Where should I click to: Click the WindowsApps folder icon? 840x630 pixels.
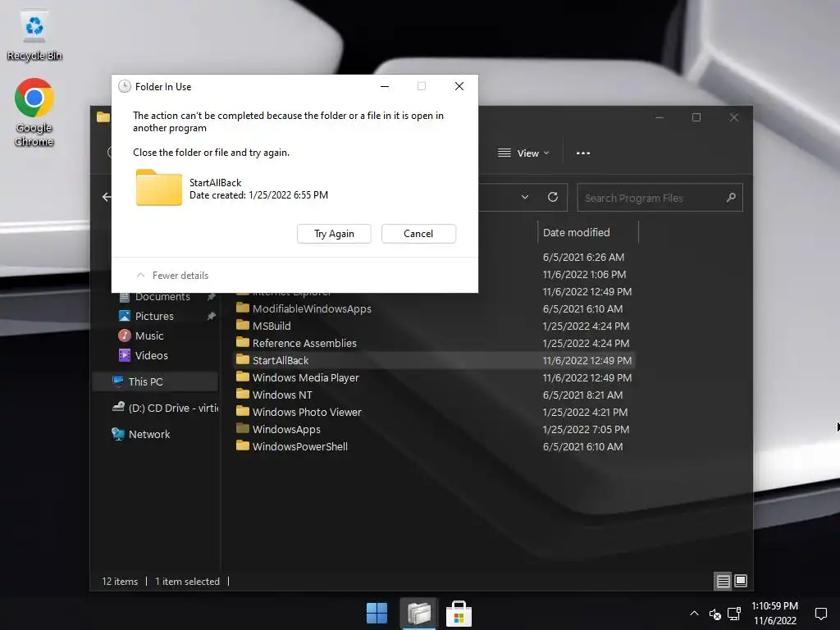[x=243, y=428]
